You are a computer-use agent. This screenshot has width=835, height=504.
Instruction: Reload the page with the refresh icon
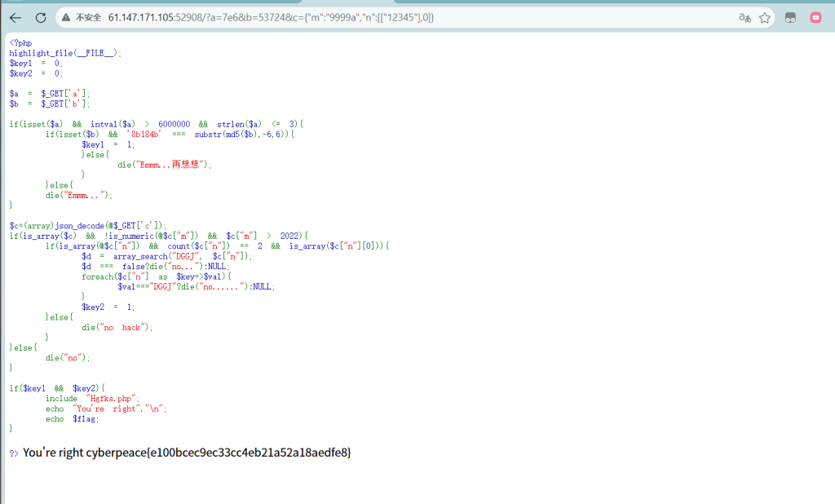tap(40, 17)
